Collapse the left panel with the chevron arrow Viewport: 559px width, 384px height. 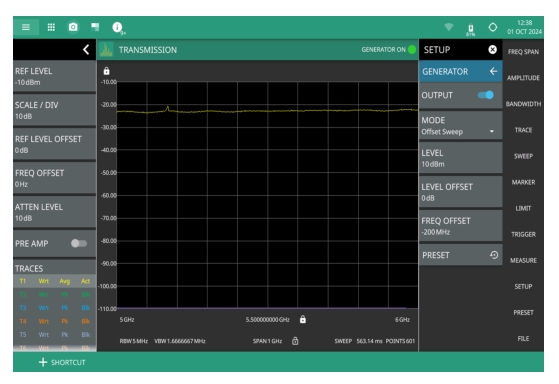tap(86, 50)
